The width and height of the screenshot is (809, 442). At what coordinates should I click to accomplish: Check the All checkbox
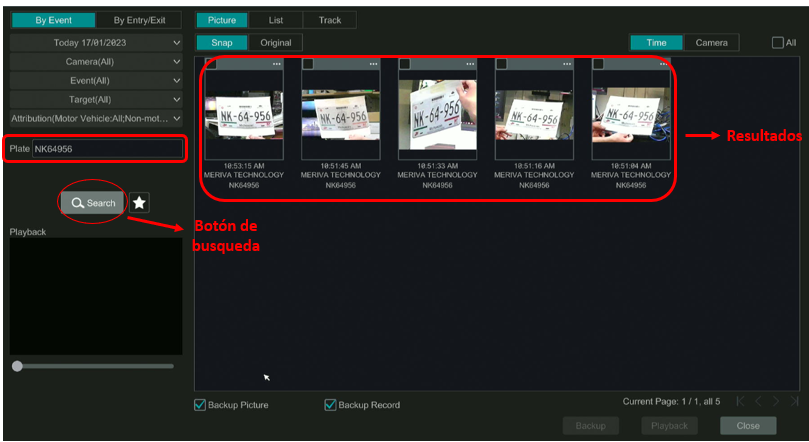778,43
